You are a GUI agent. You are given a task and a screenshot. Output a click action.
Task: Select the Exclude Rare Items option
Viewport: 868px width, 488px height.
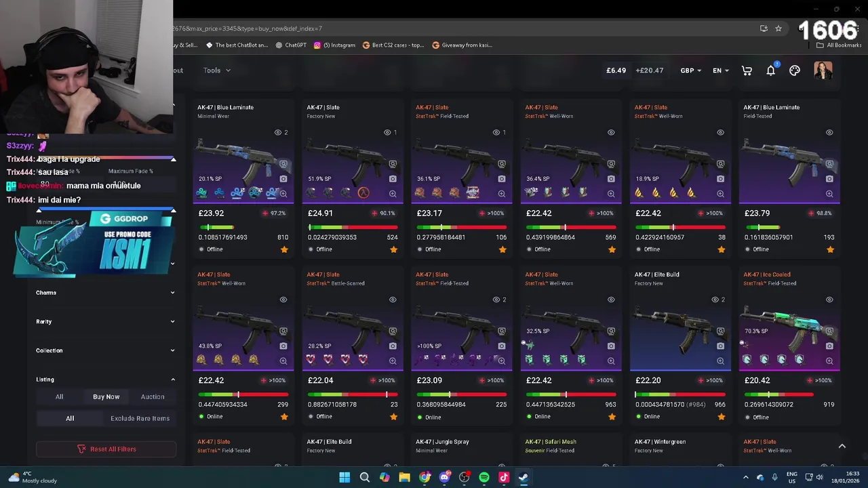140,418
